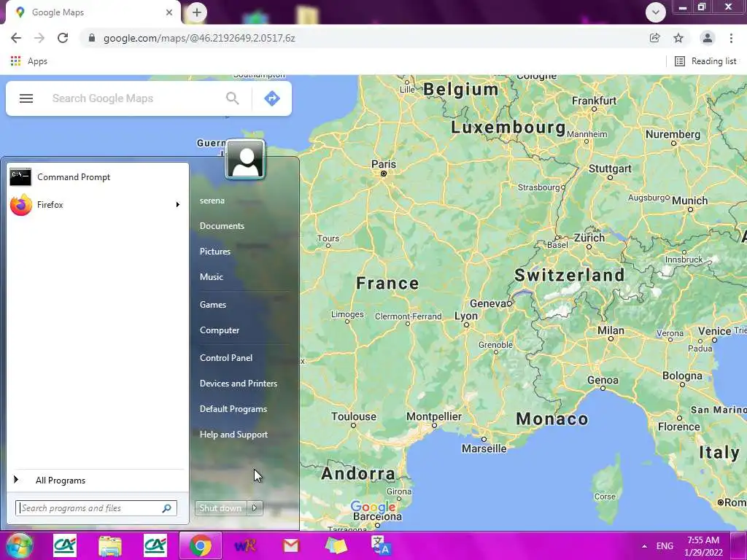The height and width of the screenshot is (560, 747).
Task: Click the user account picture
Action: [x=245, y=160]
